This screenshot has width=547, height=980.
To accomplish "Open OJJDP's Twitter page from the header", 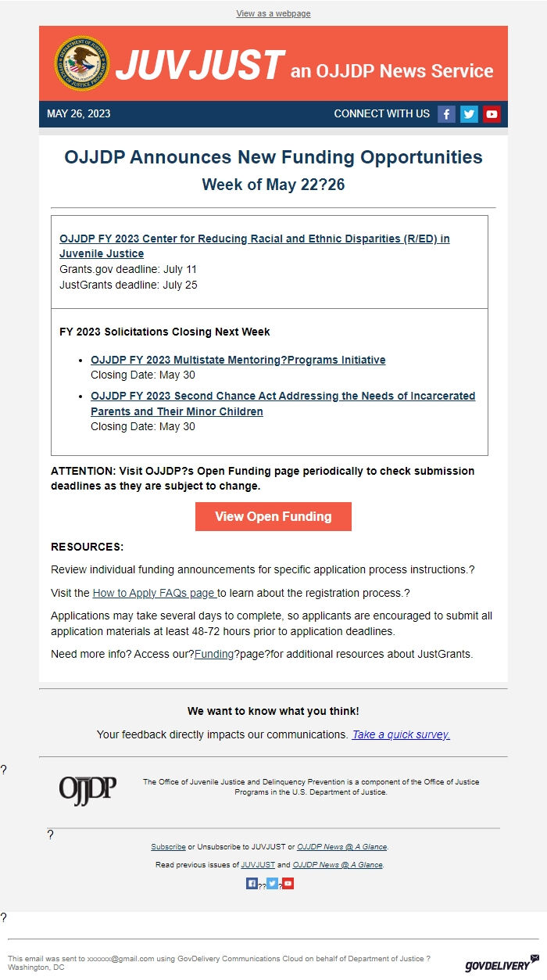I will click(469, 113).
